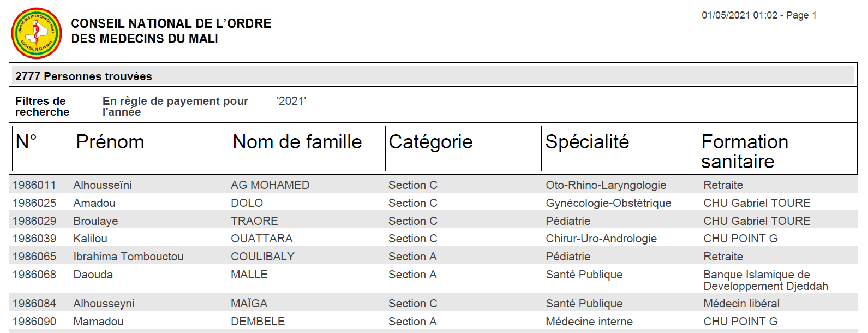Click the '2021' filter value
The image size is (868, 333).
point(291,101)
